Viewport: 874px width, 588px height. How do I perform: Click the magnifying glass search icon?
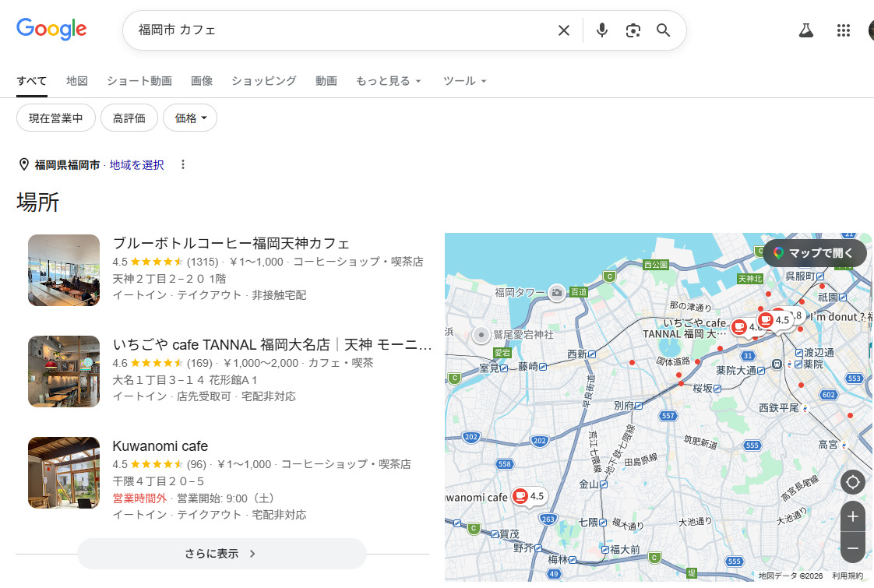tap(664, 30)
